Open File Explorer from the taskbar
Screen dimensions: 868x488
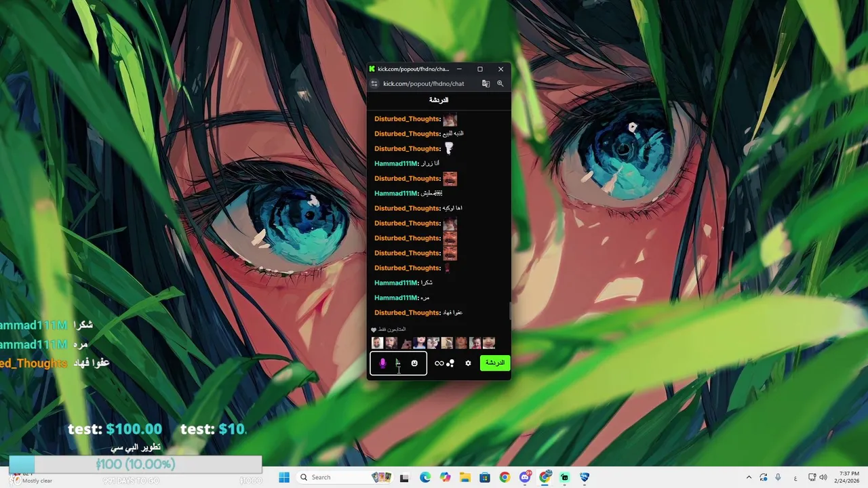click(465, 477)
